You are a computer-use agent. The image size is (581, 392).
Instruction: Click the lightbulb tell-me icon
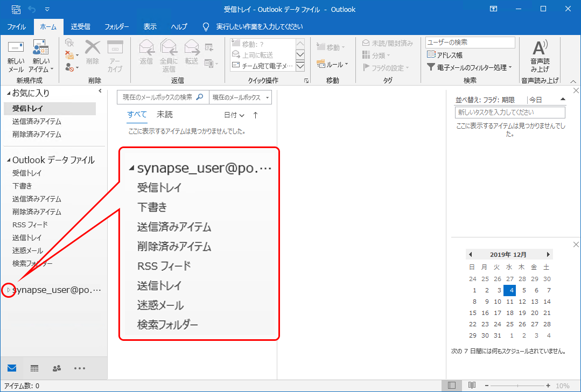pyautogui.click(x=206, y=27)
